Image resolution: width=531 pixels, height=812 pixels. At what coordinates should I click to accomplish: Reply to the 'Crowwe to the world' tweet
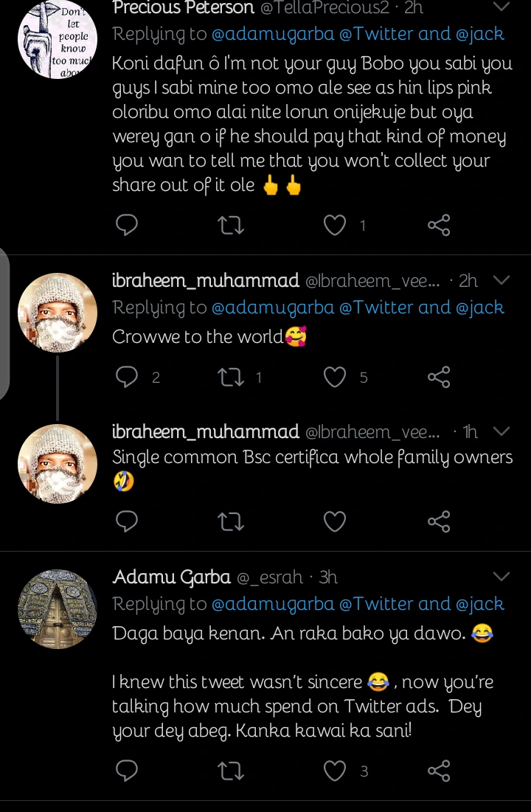(127, 377)
